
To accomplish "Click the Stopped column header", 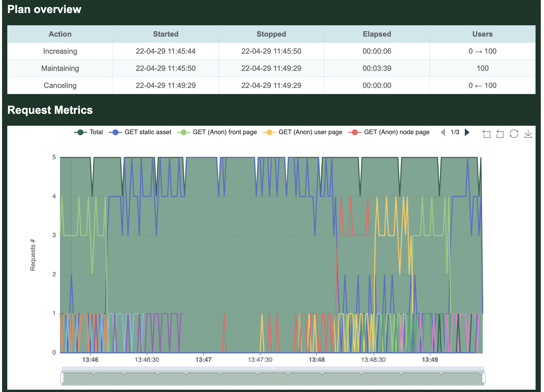I will (271, 34).
